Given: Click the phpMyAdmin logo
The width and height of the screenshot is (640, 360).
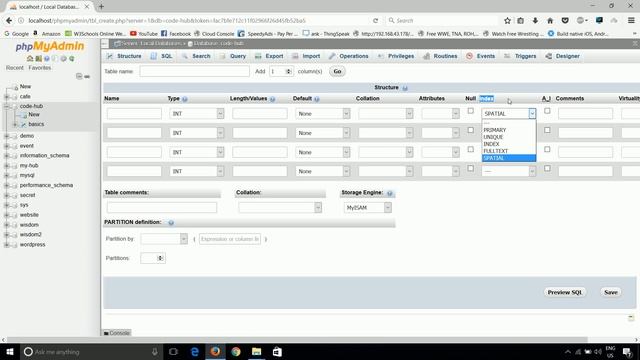Looking at the screenshot, I should [x=50, y=47].
